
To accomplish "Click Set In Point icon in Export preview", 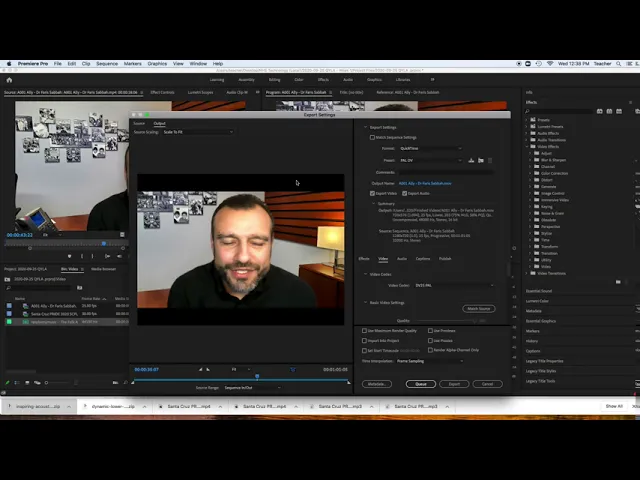I will tap(200, 369).
